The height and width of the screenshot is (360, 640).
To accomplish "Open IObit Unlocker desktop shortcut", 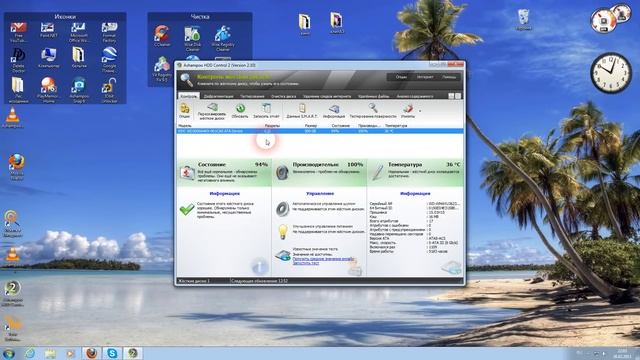I will [x=109, y=90].
